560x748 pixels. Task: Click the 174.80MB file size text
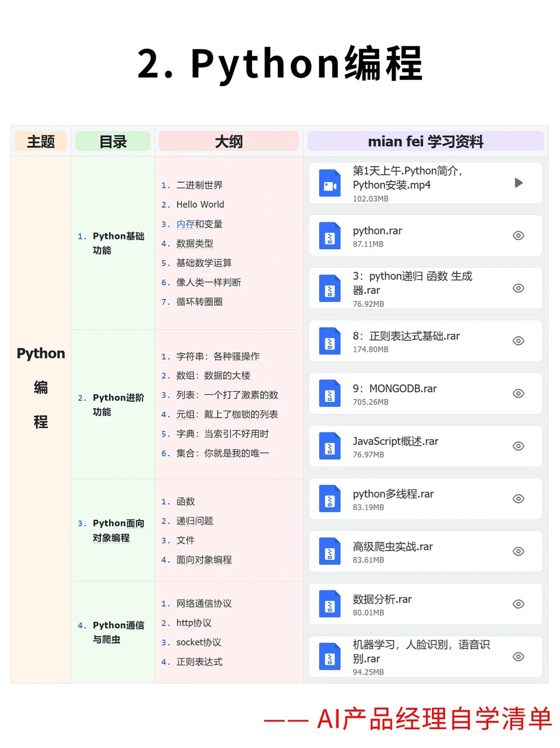coord(371,349)
